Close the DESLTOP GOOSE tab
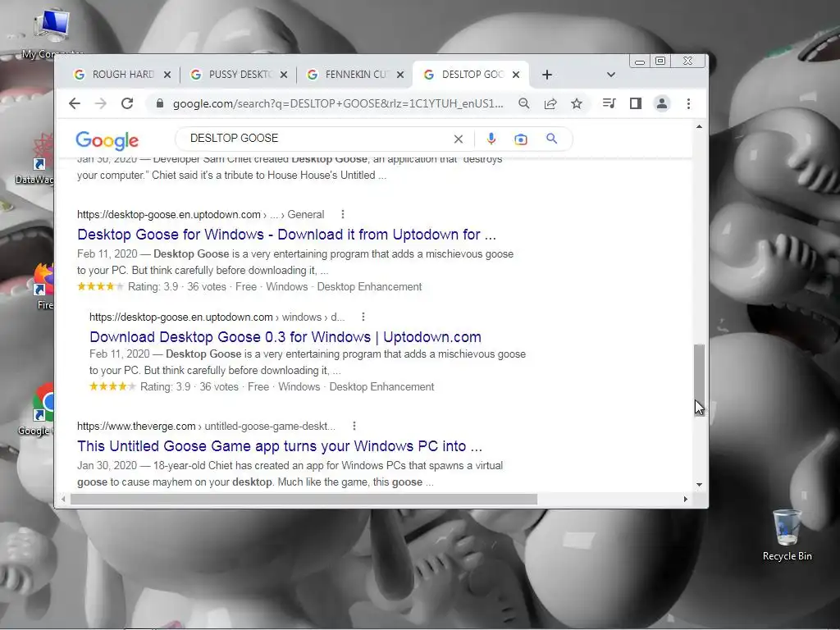The image size is (840, 630). coord(516,75)
